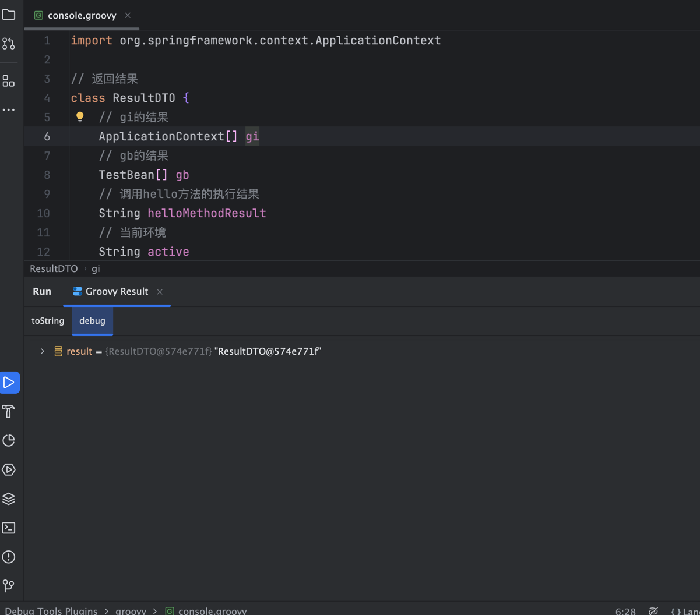The image size is (700, 615).
Task: Open the Profiler tool window icon
Action: pyautogui.click(x=9, y=440)
